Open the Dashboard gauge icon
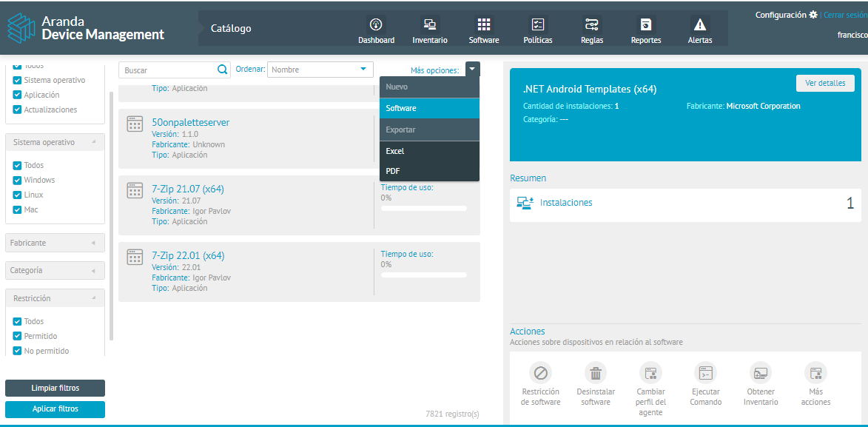 [x=376, y=25]
